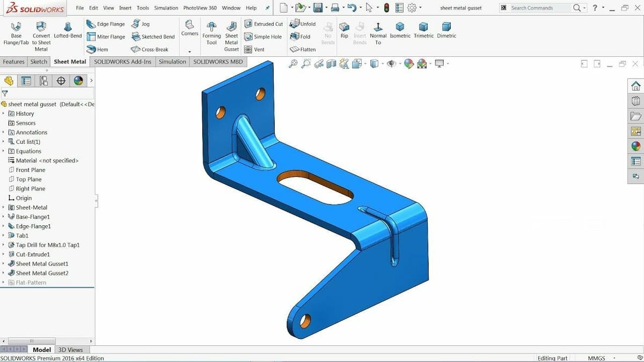Expand the Base-Flange1 tree node
This screenshot has height=362, width=644.
coord(4,217)
